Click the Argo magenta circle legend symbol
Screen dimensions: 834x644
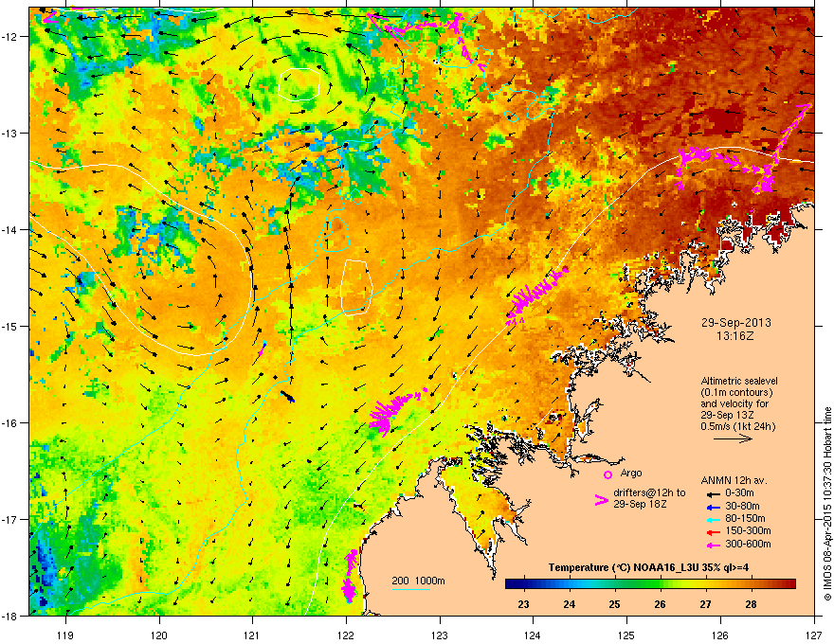[x=607, y=474]
